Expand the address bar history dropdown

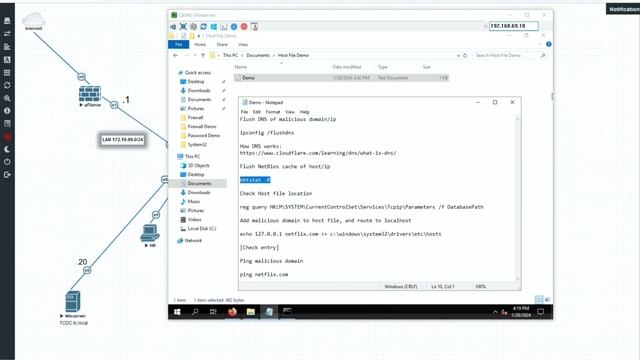point(458,55)
